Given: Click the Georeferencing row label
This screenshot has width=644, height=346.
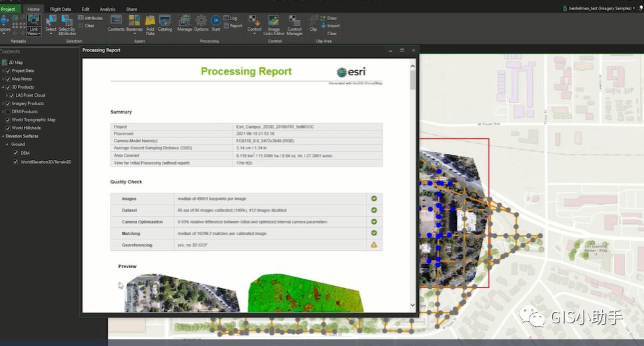Looking at the screenshot, I should 137,245.
